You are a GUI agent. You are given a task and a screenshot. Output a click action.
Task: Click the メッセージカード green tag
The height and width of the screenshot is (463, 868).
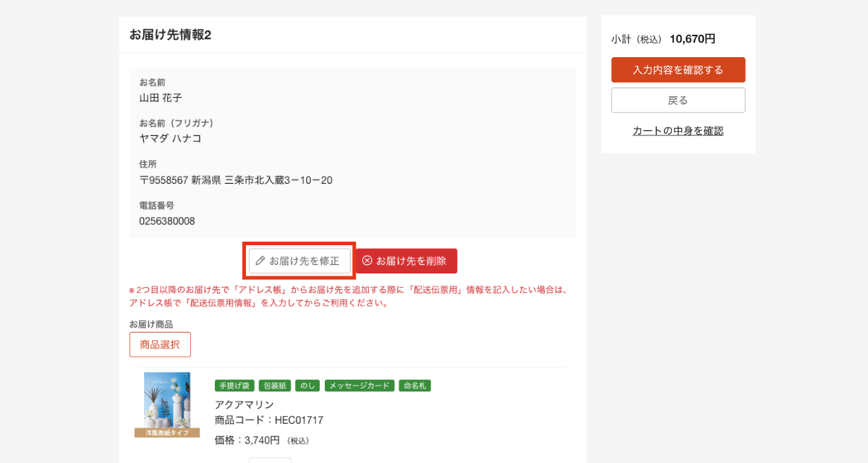(359, 386)
